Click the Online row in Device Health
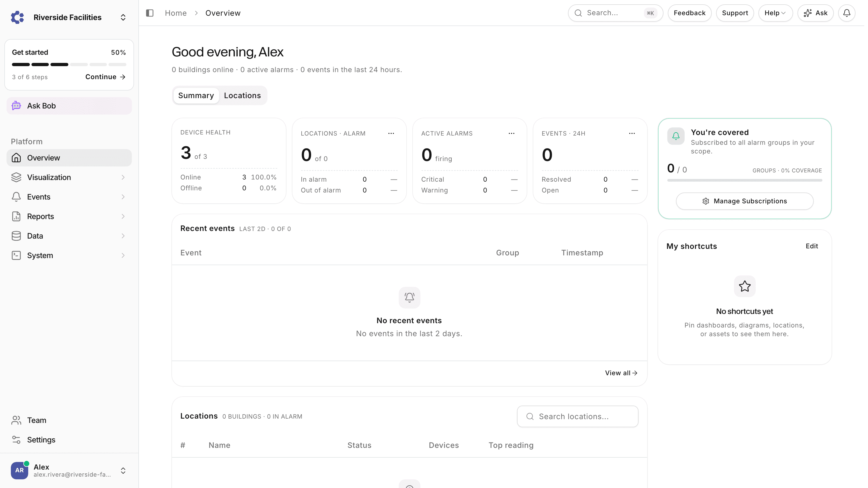The image size is (868, 488). (228, 177)
